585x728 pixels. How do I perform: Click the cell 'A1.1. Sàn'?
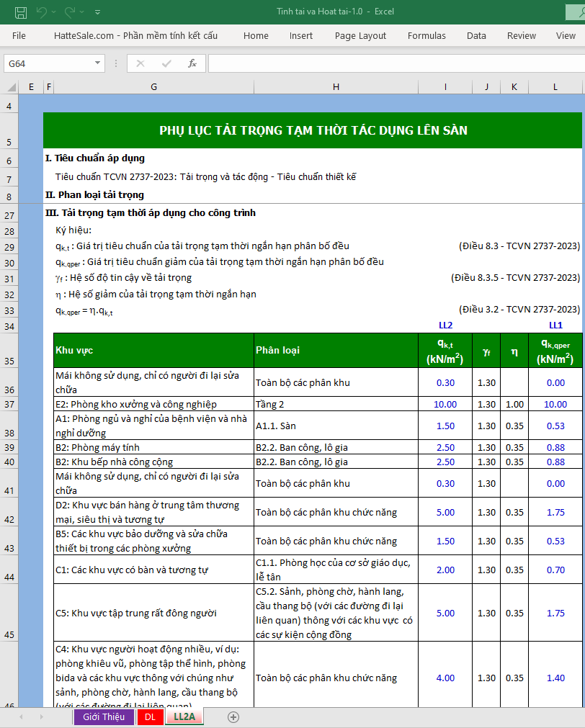click(336, 426)
